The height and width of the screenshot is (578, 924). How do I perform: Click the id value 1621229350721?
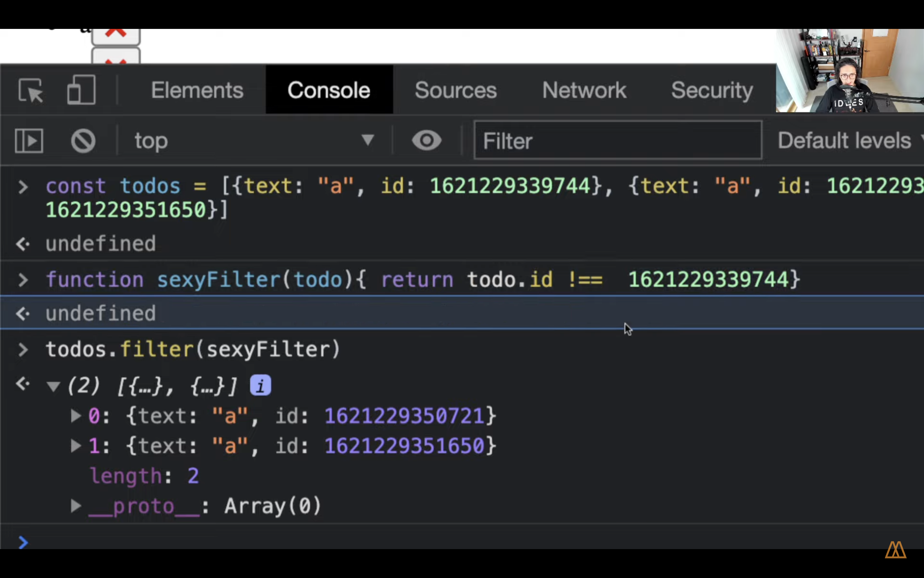[404, 416]
